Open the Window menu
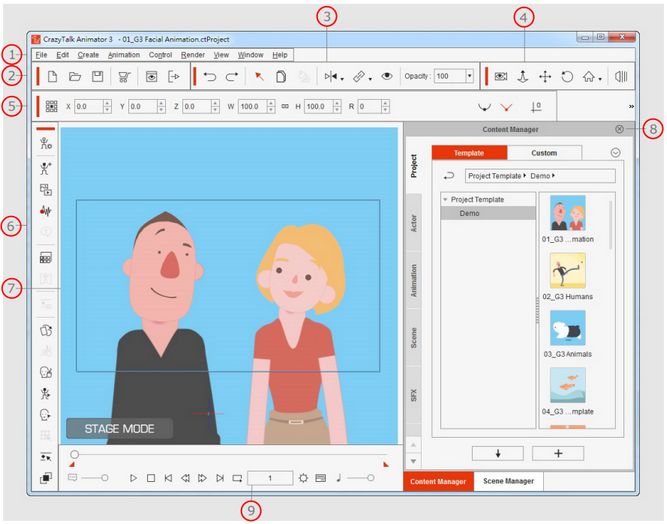The width and height of the screenshot is (667, 524). pyautogui.click(x=251, y=55)
